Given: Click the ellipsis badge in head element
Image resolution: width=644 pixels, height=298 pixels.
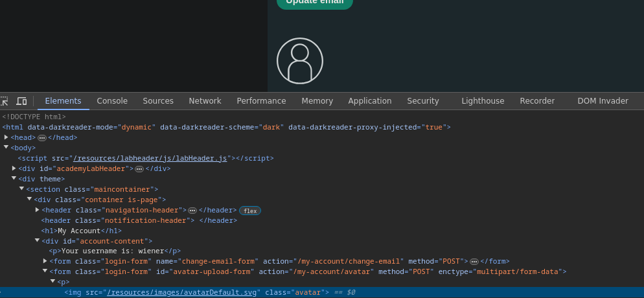Looking at the screenshot, I should click(x=42, y=138).
